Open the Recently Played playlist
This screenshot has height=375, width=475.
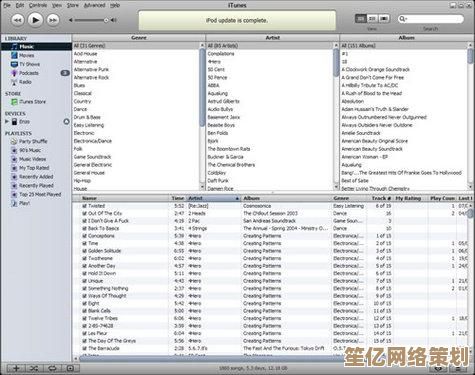click(36, 186)
